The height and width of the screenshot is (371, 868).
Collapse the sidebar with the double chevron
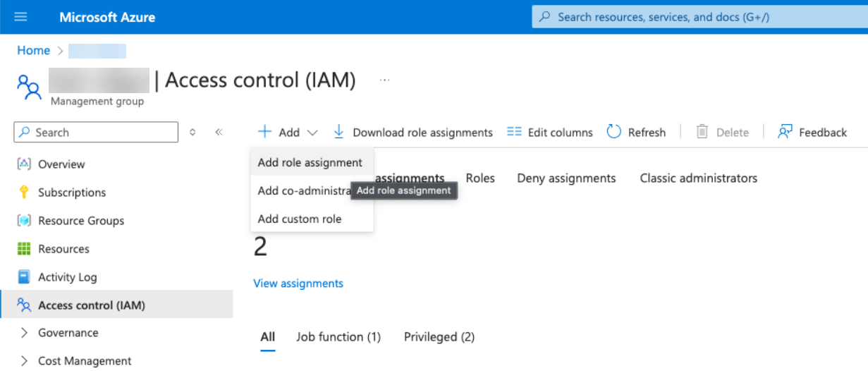(x=219, y=132)
